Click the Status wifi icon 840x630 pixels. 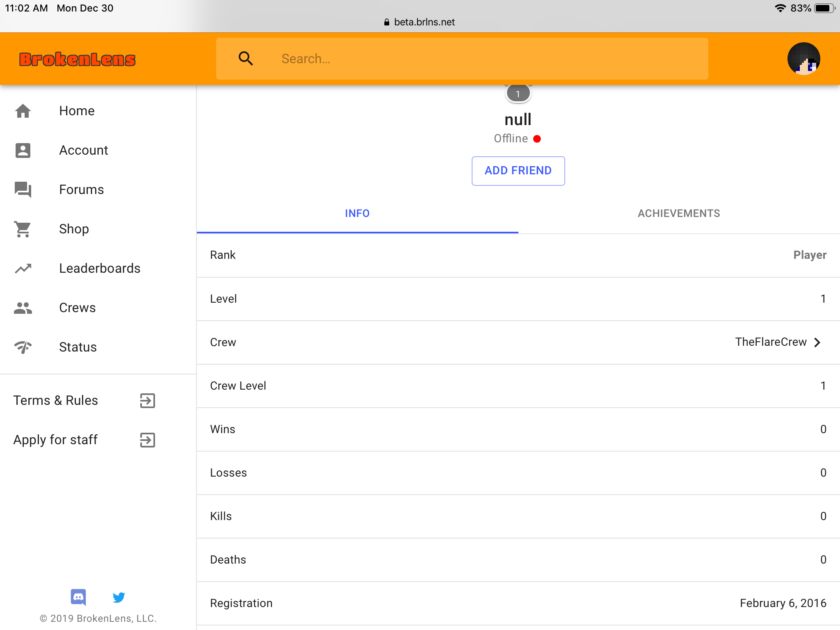coord(23,347)
